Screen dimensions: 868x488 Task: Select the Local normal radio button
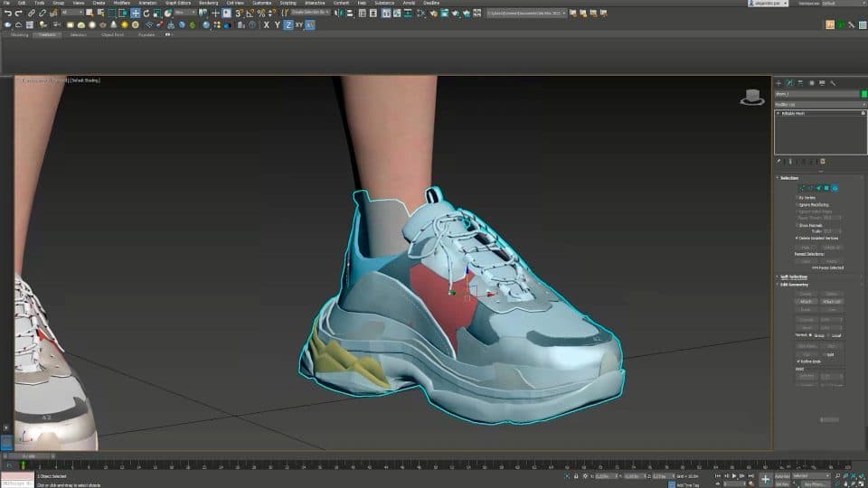point(829,335)
